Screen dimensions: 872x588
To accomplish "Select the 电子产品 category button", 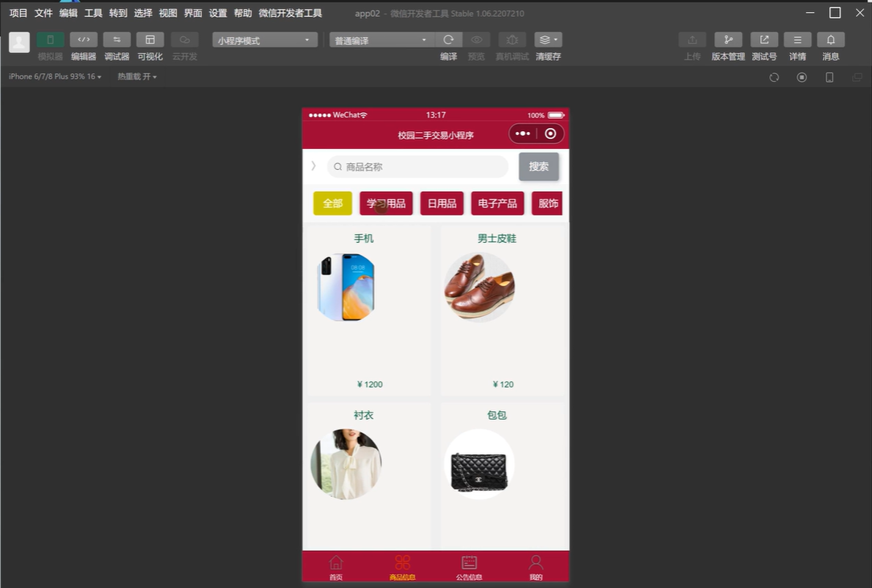I will (497, 204).
